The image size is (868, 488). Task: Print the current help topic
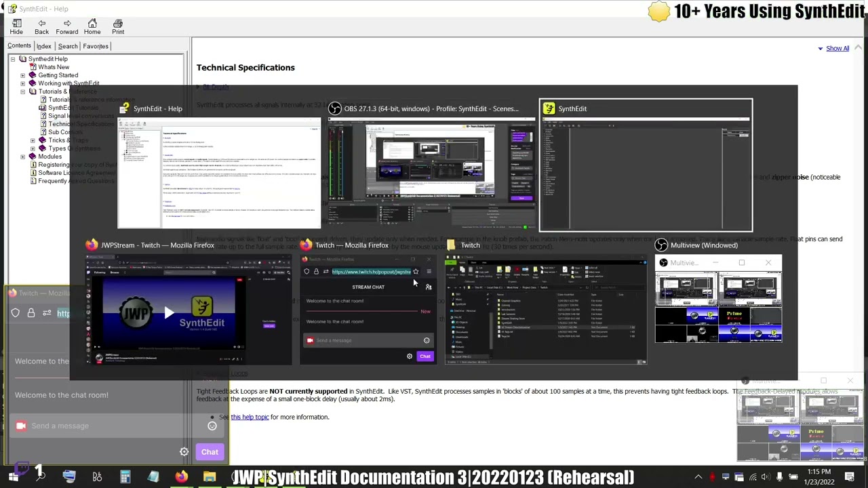(x=118, y=26)
